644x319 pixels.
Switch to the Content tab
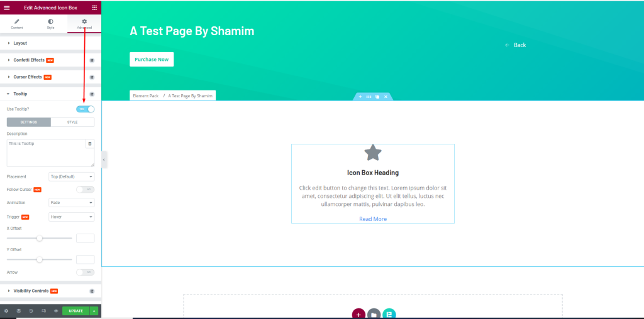pyautogui.click(x=17, y=24)
